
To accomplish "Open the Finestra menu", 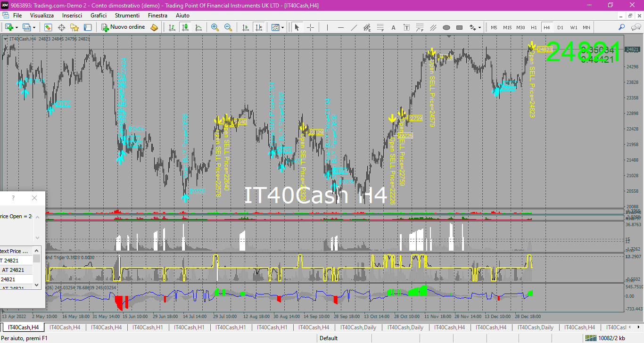I will click(157, 16).
